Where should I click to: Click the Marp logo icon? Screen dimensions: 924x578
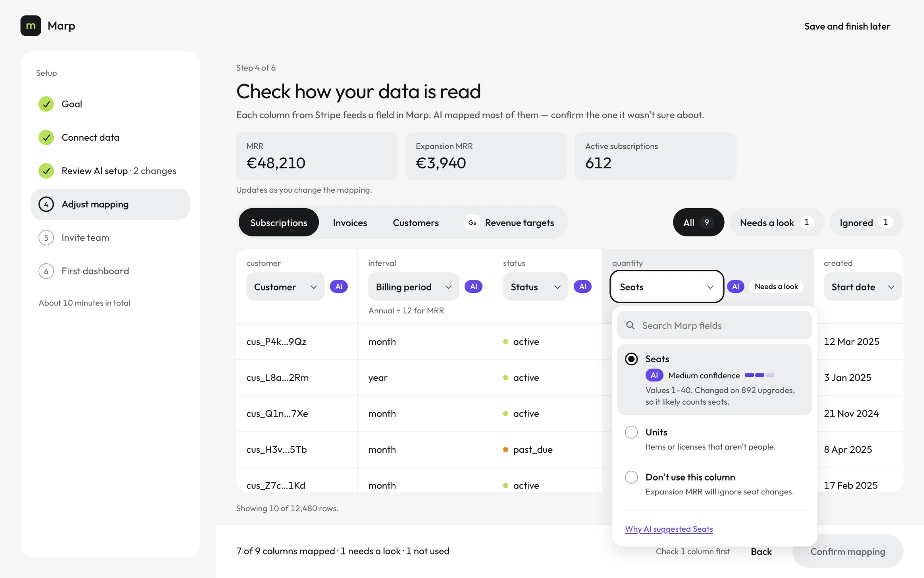pos(30,26)
